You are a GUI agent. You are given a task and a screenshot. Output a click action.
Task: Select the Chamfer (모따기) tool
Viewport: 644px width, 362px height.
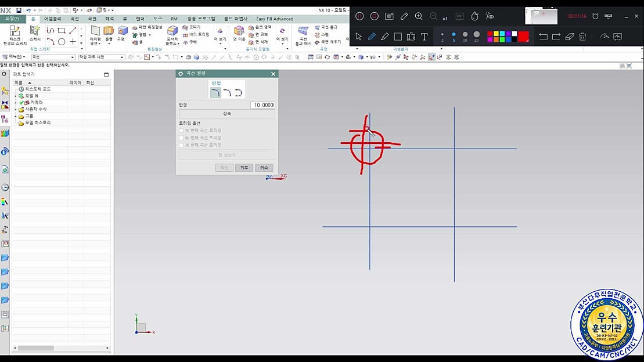click(190, 28)
